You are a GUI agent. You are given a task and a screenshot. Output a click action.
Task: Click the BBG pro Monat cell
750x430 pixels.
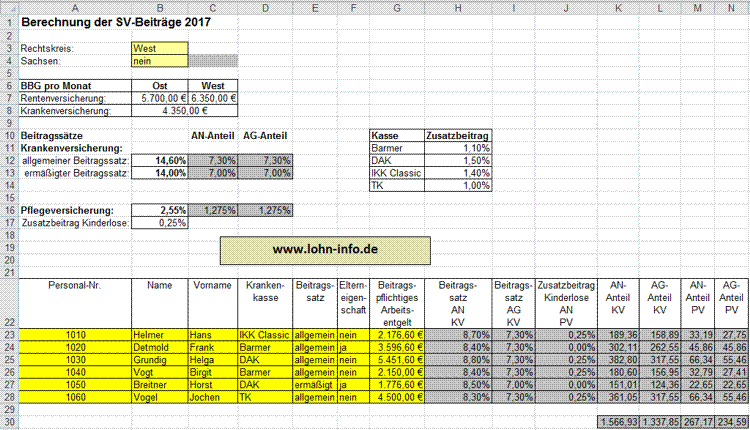pyautogui.click(x=75, y=86)
